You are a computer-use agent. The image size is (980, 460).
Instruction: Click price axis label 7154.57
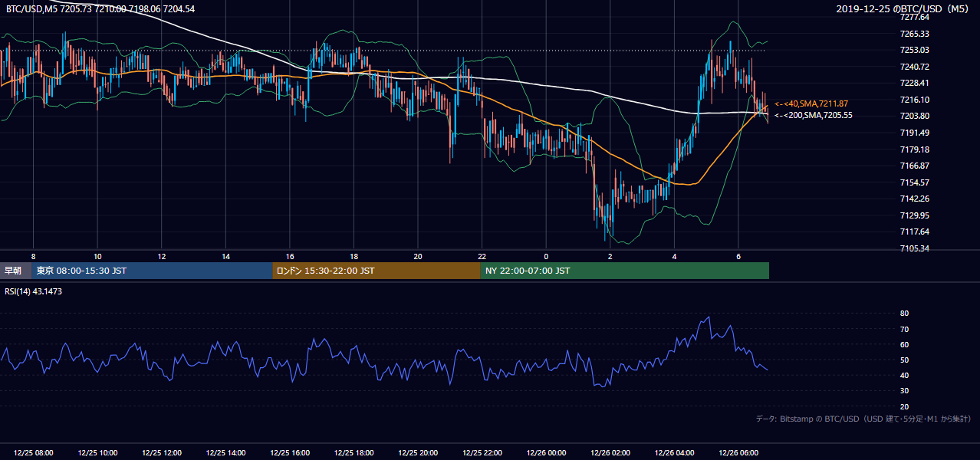pos(914,182)
